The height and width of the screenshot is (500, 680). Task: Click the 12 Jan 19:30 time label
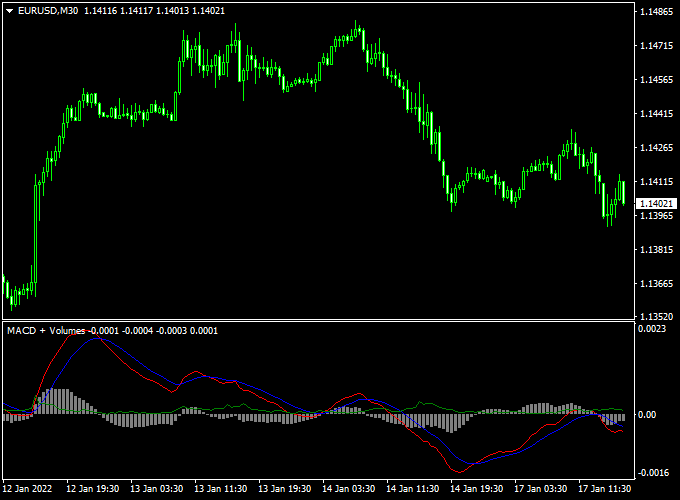pyautogui.click(x=92, y=489)
